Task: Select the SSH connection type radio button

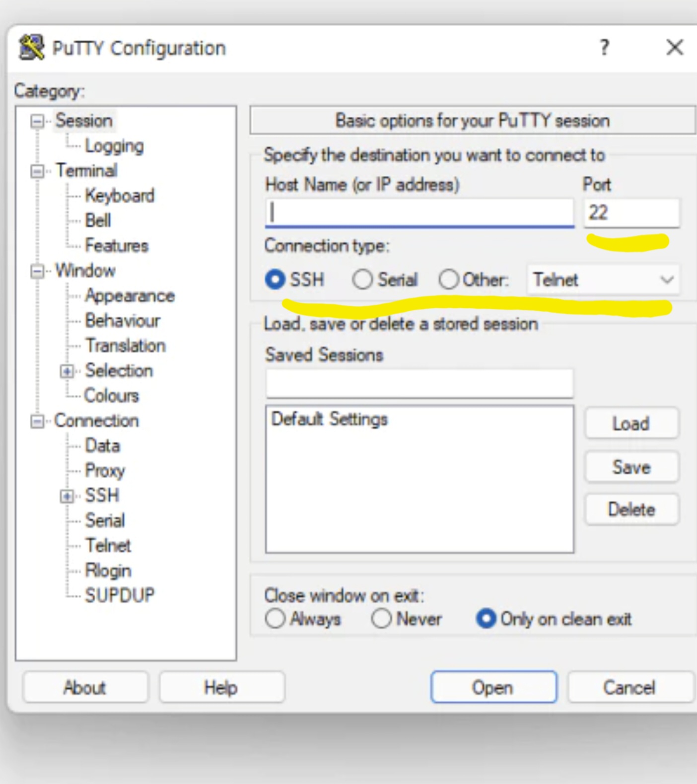Action: 275,280
